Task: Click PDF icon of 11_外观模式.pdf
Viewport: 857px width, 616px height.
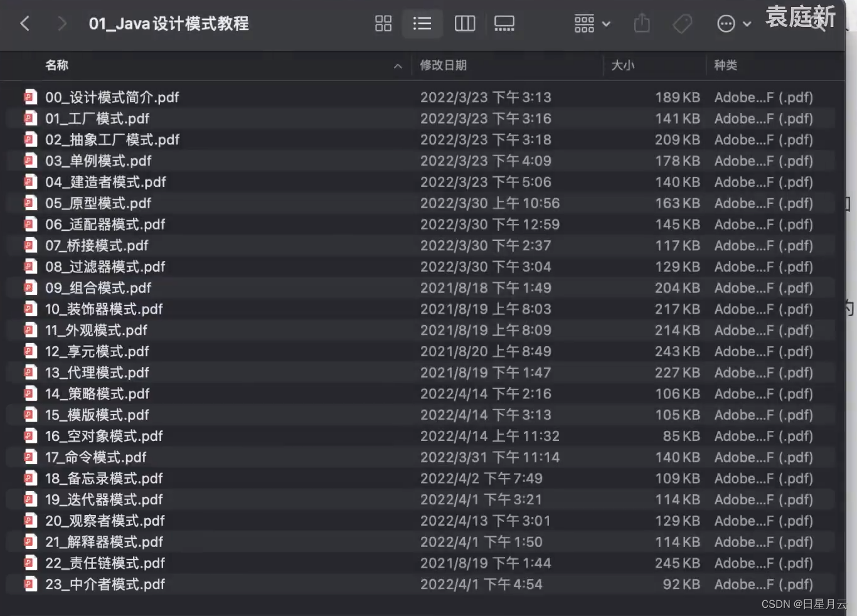Action: pos(30,330)
